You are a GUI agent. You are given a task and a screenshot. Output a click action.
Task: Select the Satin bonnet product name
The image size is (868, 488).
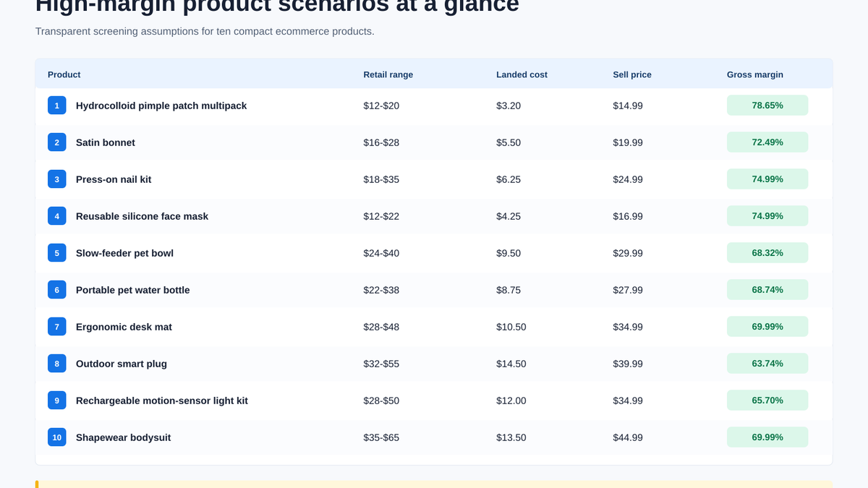pyautogui.click(x=106, y=142)
